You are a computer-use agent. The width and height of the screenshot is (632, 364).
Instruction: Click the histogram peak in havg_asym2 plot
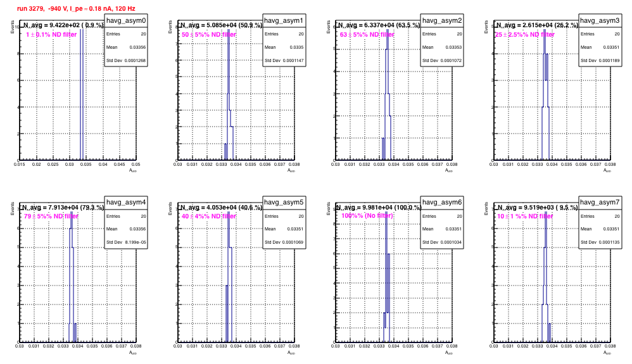(388, 39)
